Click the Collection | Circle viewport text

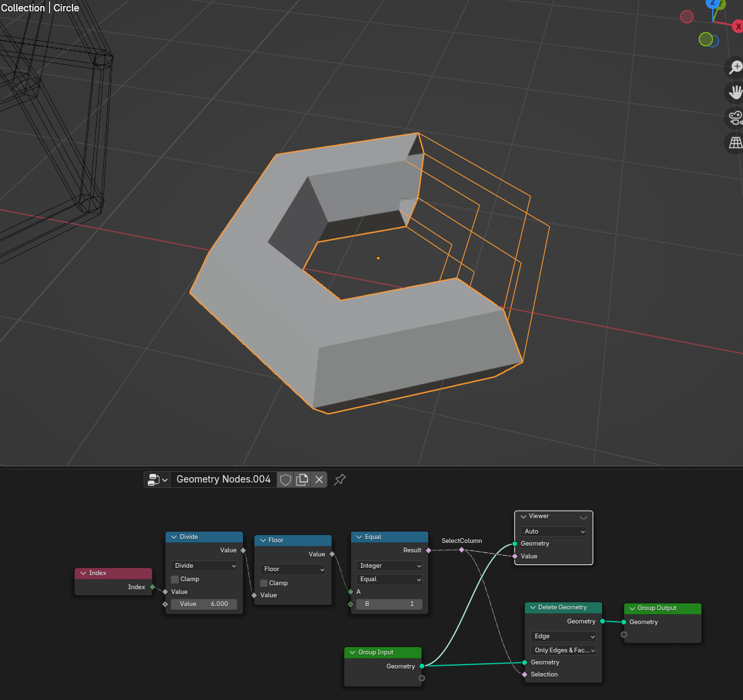tap(40, 7)
